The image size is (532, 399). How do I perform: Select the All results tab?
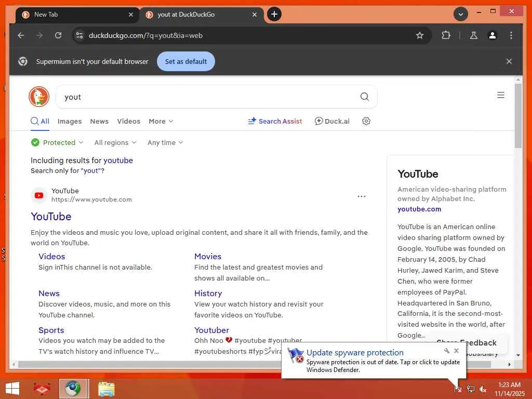(x=40, y=121)
